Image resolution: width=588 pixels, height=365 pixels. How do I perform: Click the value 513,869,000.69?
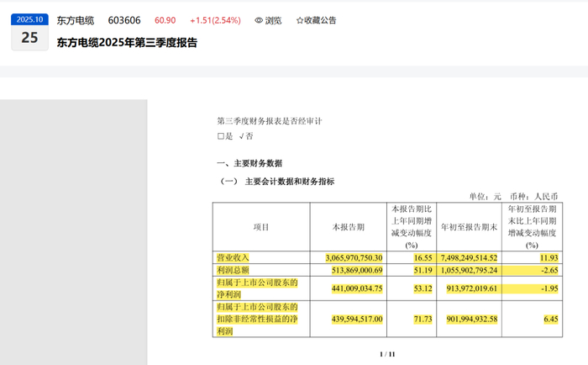click(x=357, y=270)
